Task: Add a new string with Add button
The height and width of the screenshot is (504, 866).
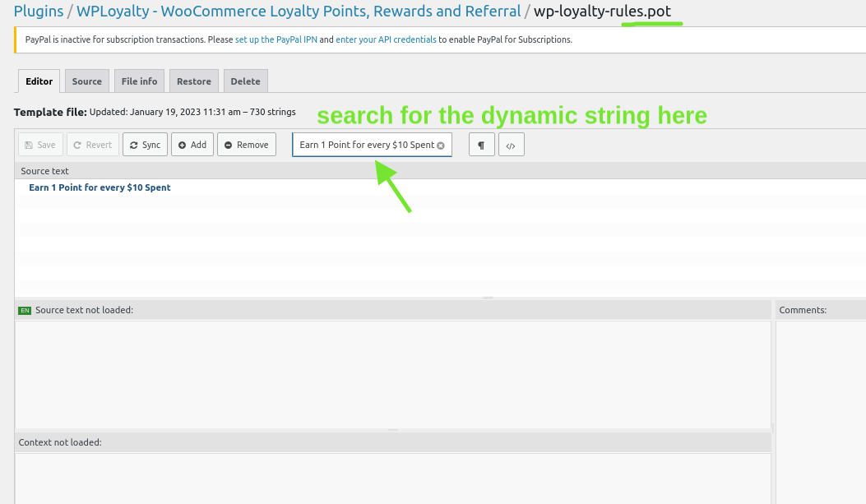Action: click(x=192, y=145)
